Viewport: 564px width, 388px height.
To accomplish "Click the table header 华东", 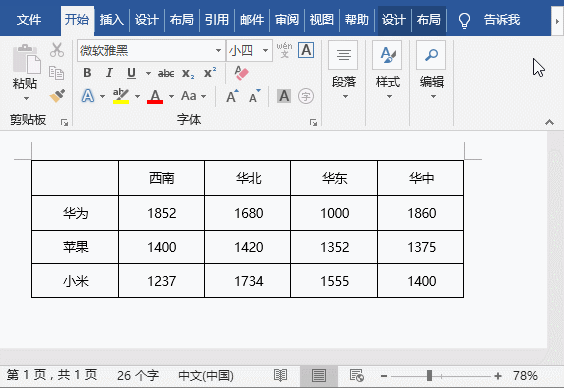I will pos(334,178).
